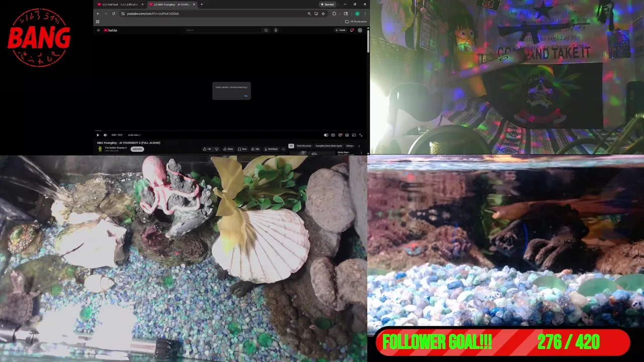Viewport: 644px width, 362px height.
Task: Expand the 'In this video' chapters chevron
Action: (140, 135)
